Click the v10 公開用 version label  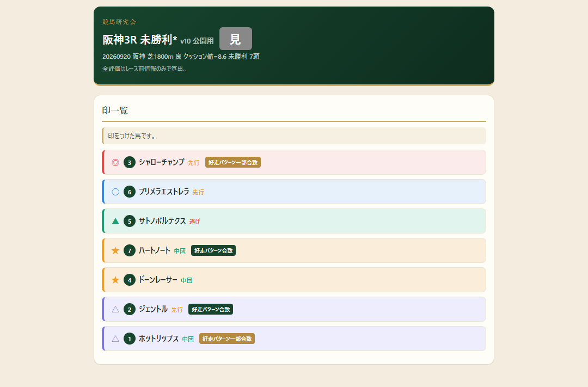197,41
